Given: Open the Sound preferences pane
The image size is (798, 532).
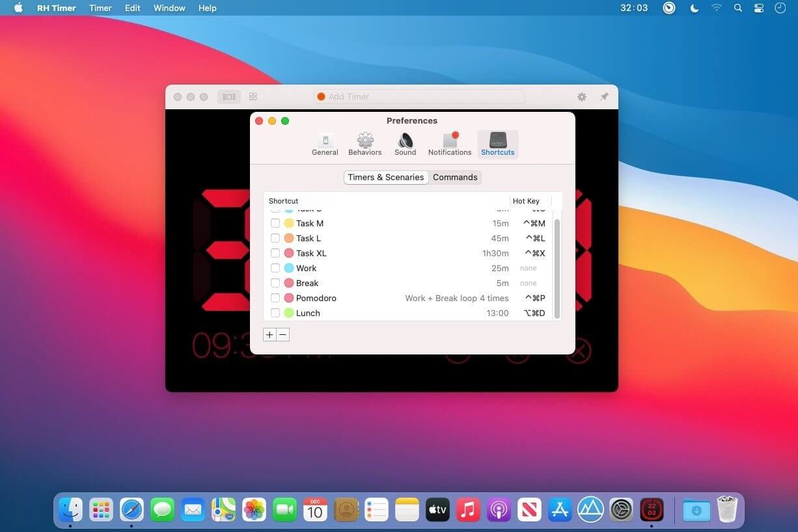Looking at the screenshot, I should (405, 144).
